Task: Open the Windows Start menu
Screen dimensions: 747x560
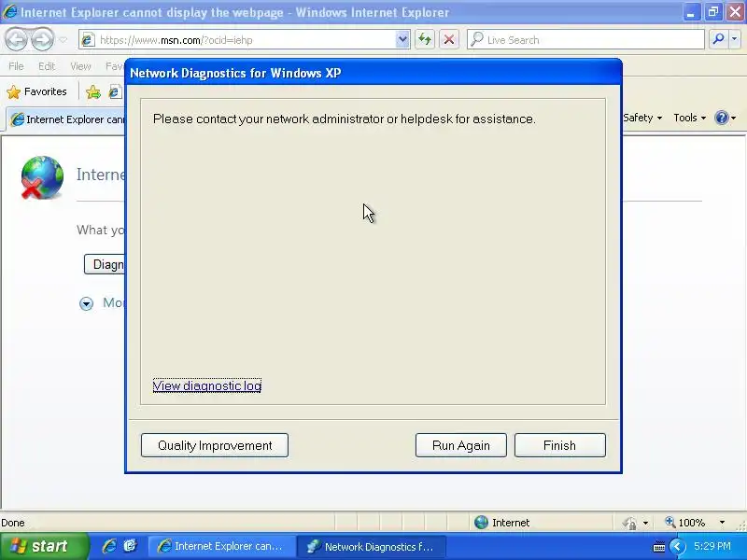Action: (x=44, y=546)
